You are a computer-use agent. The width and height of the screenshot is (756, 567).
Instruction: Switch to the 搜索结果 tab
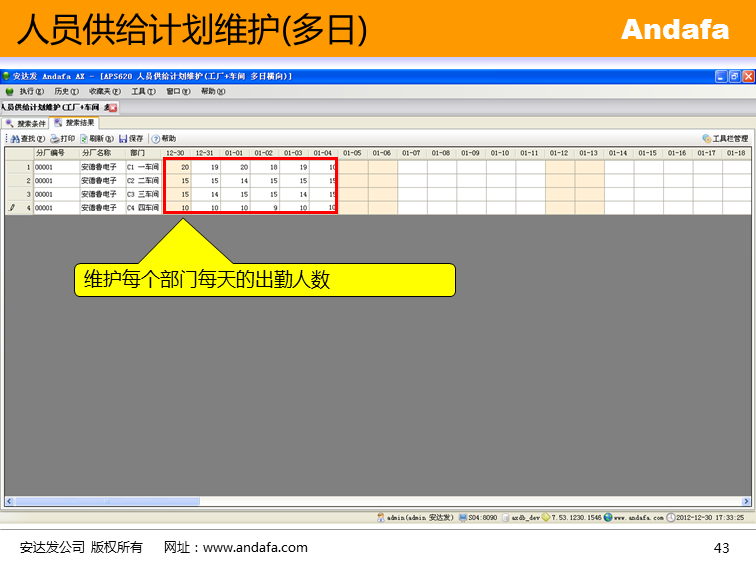coord(75,123)
